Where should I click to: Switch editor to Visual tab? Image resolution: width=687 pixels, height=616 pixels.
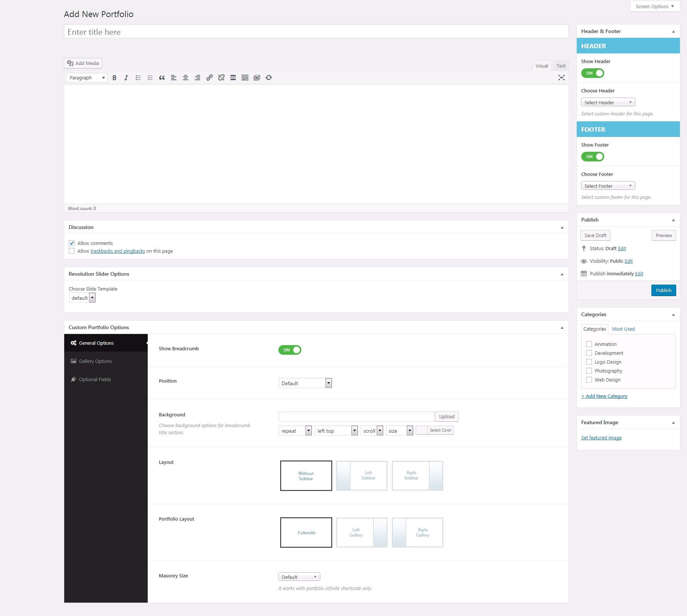pos(542,66)
